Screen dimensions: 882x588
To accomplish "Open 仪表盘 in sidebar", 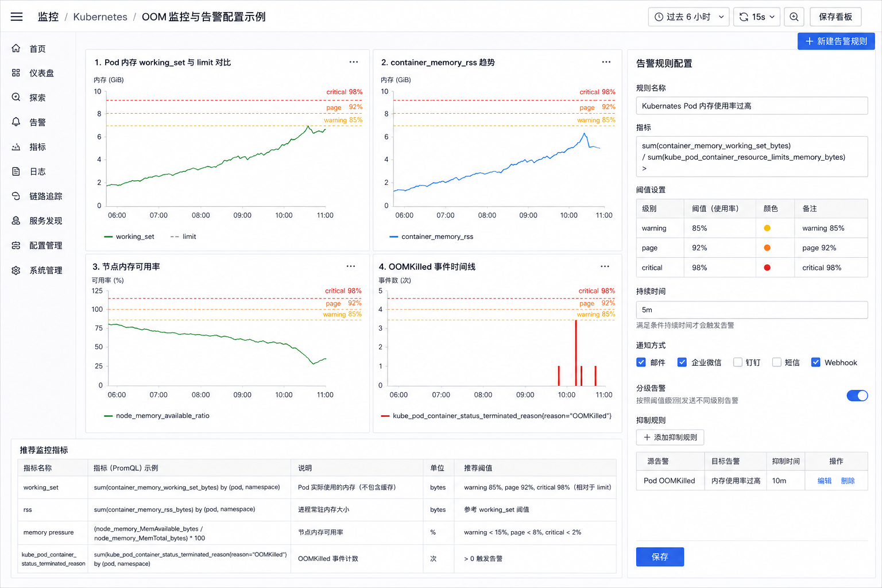I will click(42, 73).
